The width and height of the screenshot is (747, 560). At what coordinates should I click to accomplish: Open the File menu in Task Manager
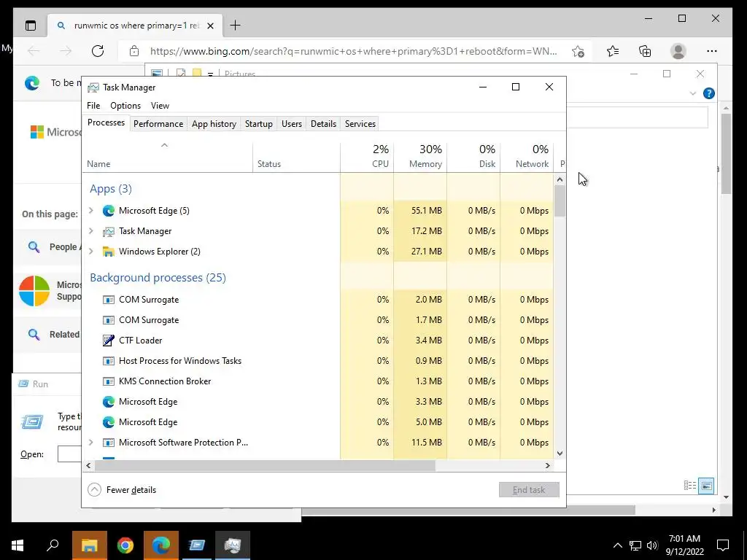pos(93,106)
